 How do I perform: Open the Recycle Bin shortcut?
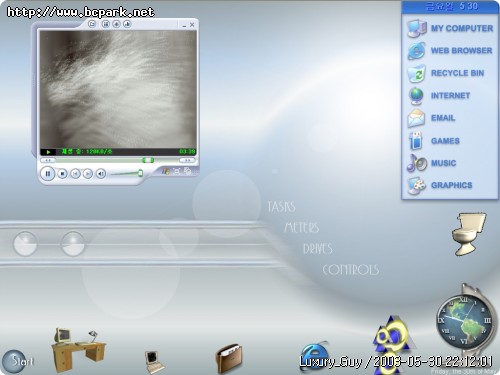point(446,73)
